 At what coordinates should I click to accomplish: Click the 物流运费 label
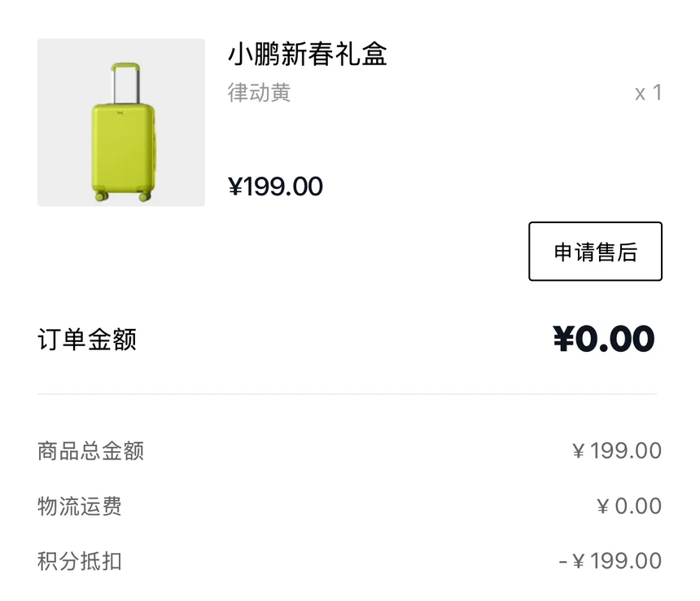coord(80,506)
